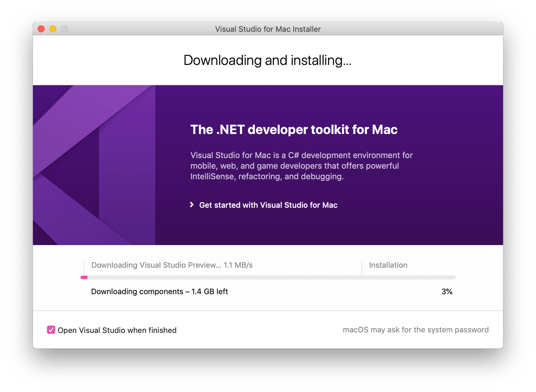Click 'macOS may ask for the system password' note
This screenshot has width=536, height=392.
click(416, 330)
